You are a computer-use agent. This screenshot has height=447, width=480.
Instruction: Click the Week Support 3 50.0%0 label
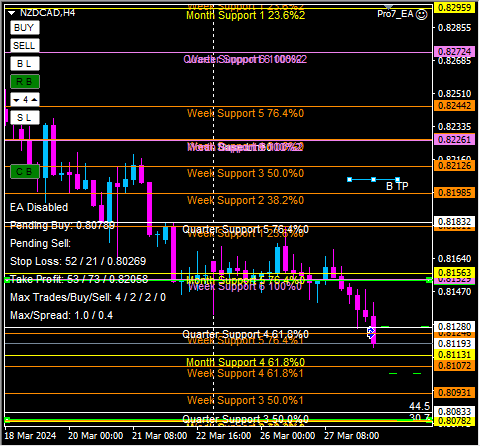pos(246,173)
